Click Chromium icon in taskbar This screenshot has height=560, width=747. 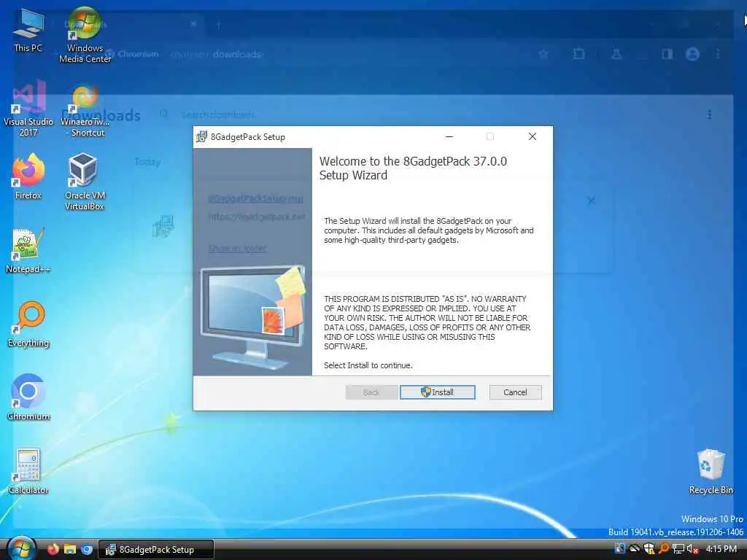point(87,550)
